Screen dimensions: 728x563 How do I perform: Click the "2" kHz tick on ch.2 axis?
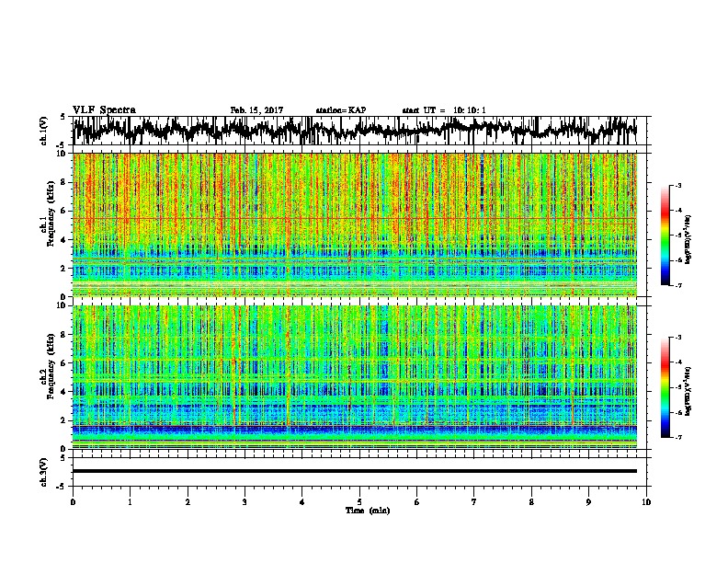pos(63,420)
